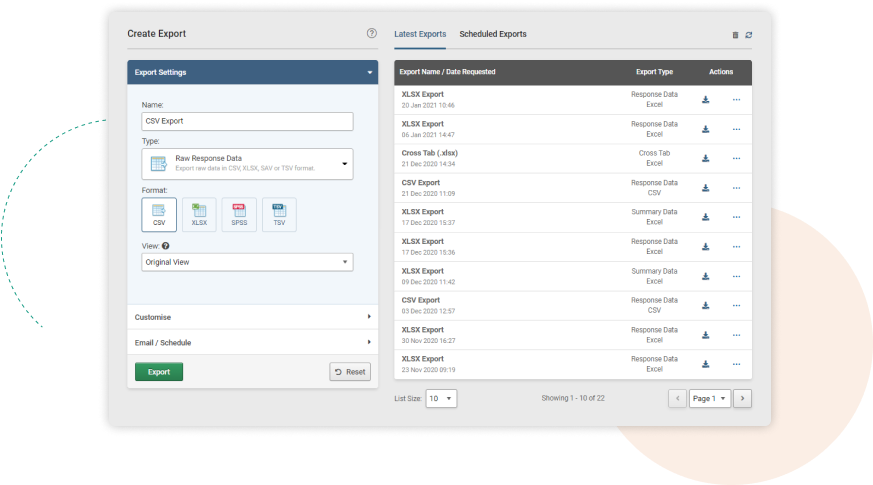Click the View help info icon
873x485 pixels.
tap(166, 246)
